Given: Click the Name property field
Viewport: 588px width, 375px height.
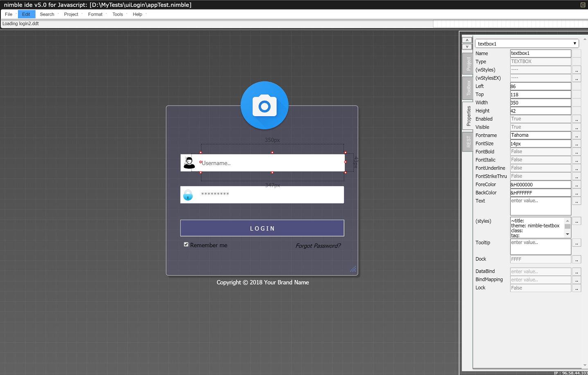Looking at the screenshot, I should pyautogui.click(x=541, y=53).
